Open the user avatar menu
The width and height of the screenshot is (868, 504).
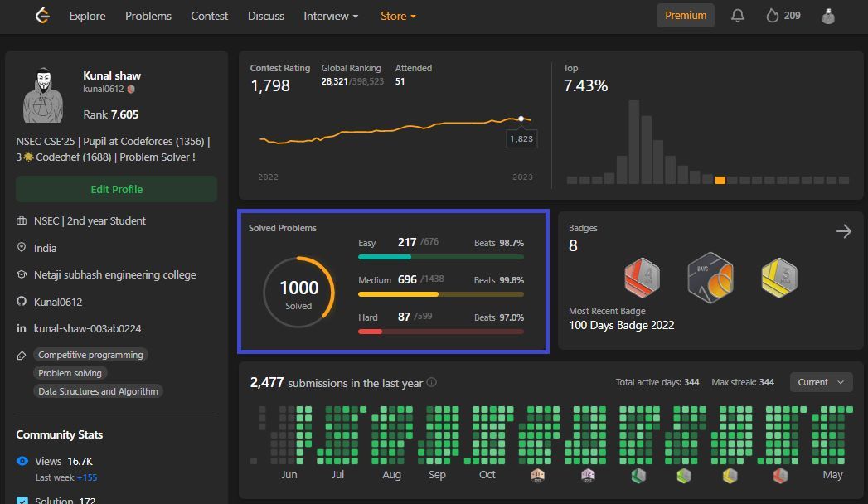[828, 16]
